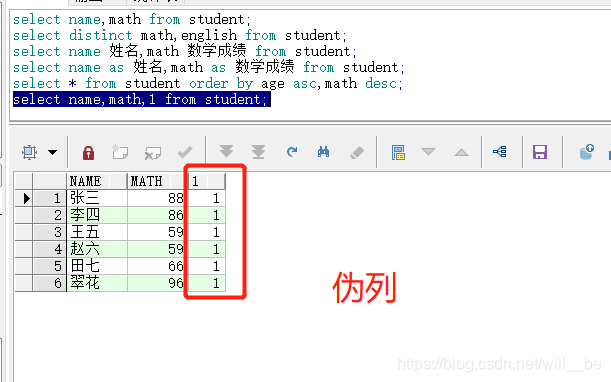Click the insert record icon
Image resolution: width=611 pixels, height=382 pixels.
[120, 152]
